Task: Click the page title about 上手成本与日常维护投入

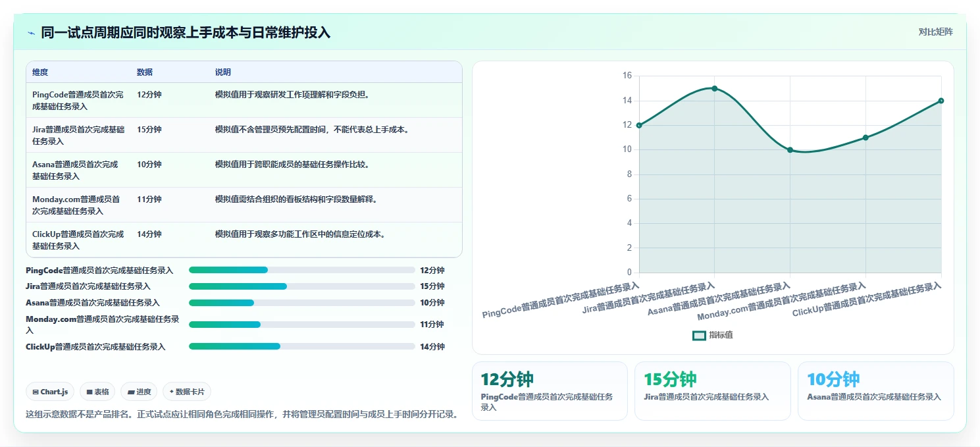Action: pyautogui.click(x=186, y=33)
